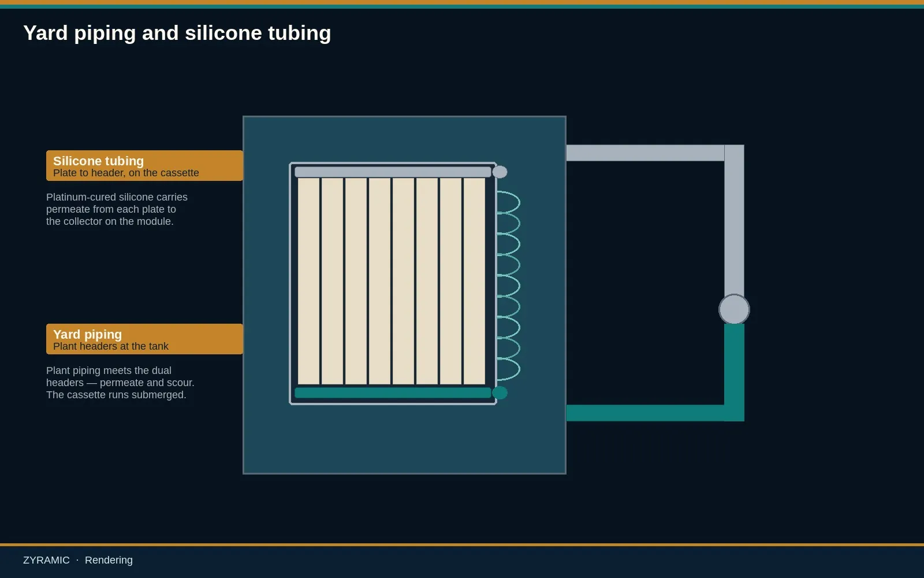This screenshot has height=578, width=924.
Task: Click the gray end cap of top header
Action: tap(500, 172)
